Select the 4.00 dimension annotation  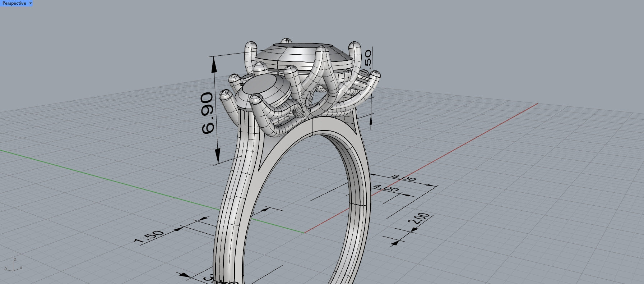[x=386, y=188]
